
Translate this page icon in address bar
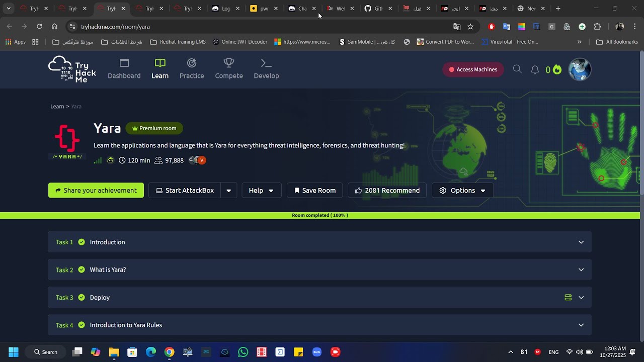click(x=457, y=27)
